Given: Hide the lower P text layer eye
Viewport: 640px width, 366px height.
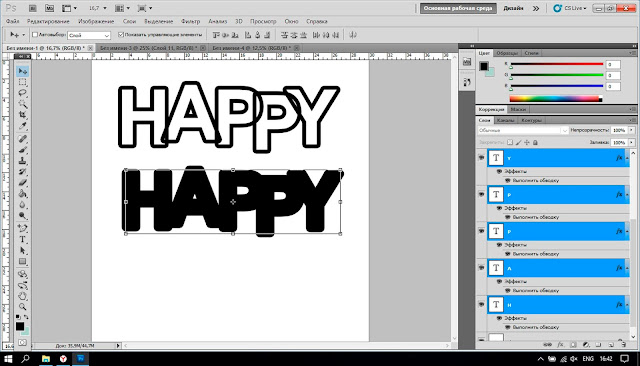Looking at the screenshot, I should click(482, 231).
